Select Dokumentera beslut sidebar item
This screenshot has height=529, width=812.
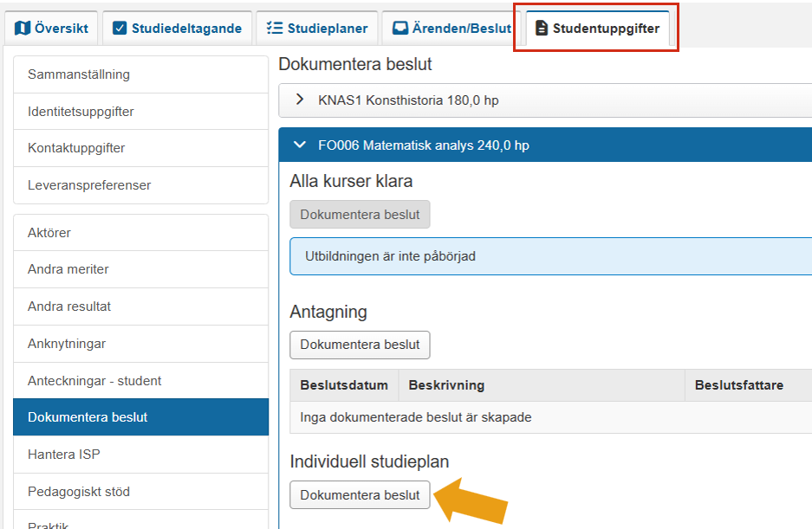click(x=141, y=417)
